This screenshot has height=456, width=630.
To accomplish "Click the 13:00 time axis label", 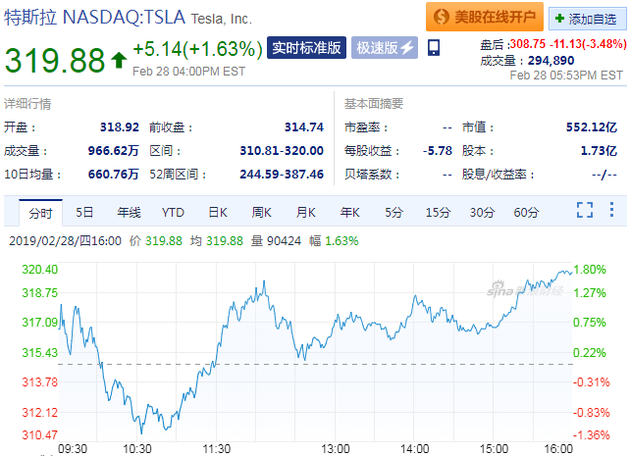I will point(335,449).
